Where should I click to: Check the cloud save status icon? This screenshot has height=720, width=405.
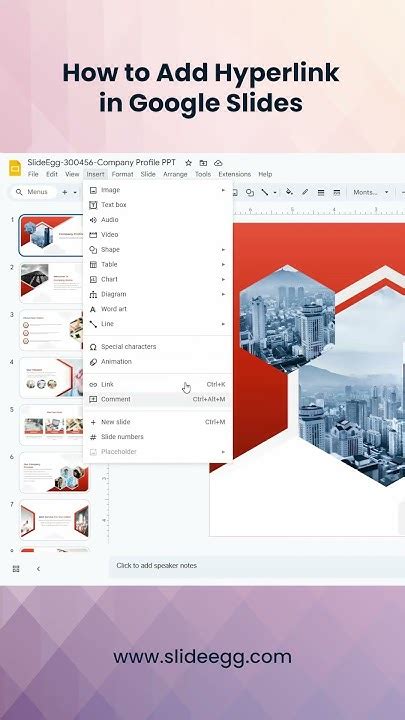[218, 163]
